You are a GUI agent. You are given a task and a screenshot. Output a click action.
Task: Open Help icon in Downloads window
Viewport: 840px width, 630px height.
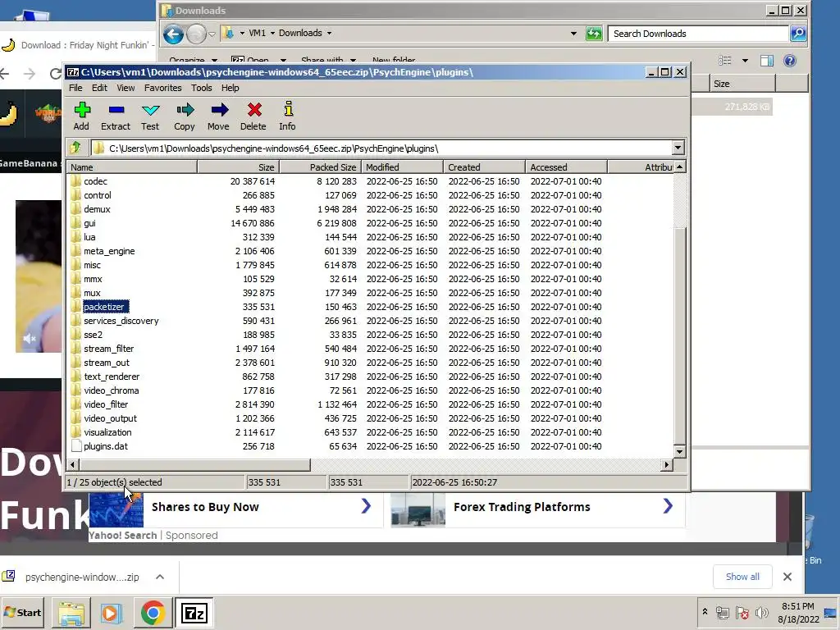click(790, 61)
